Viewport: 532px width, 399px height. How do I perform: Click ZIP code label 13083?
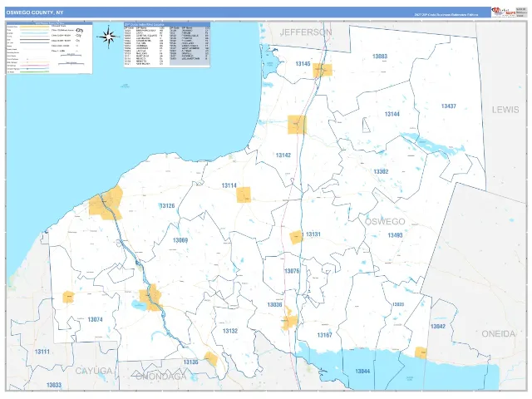click(x=380, y=57)
